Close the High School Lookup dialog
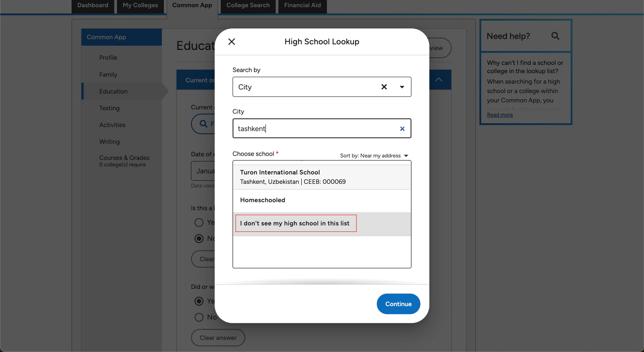This screenshot has width=644, height=352. click(x=232, y=41)
